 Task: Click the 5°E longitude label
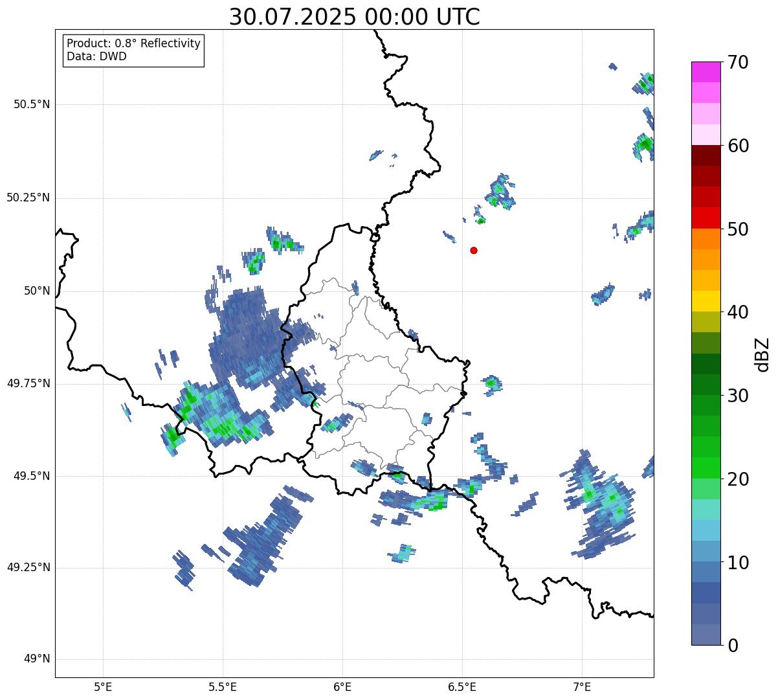[103, 687]
